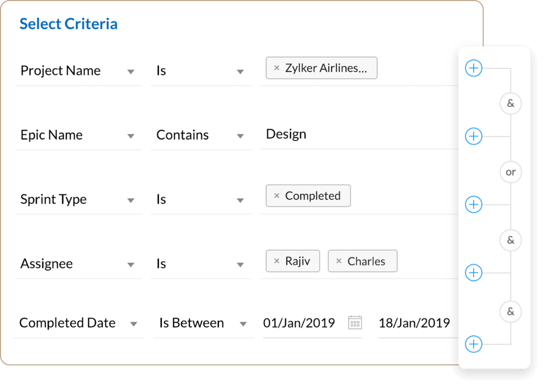Open the Is Between condition dropdown
The height and width of the screenshot is (392, 549).
203,323
